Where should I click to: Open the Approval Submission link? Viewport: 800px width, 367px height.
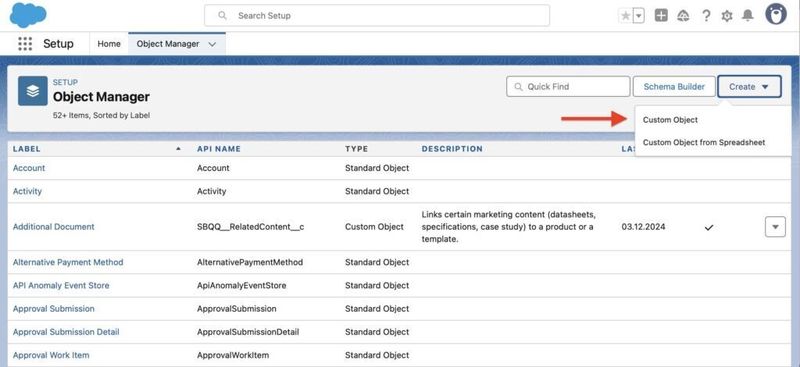54,309
